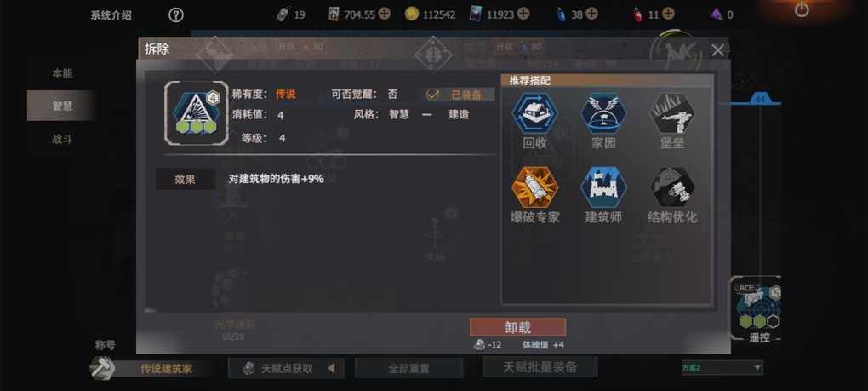Select the 爆破专家 talent icon
868x391 pixels.
point(534,187)
